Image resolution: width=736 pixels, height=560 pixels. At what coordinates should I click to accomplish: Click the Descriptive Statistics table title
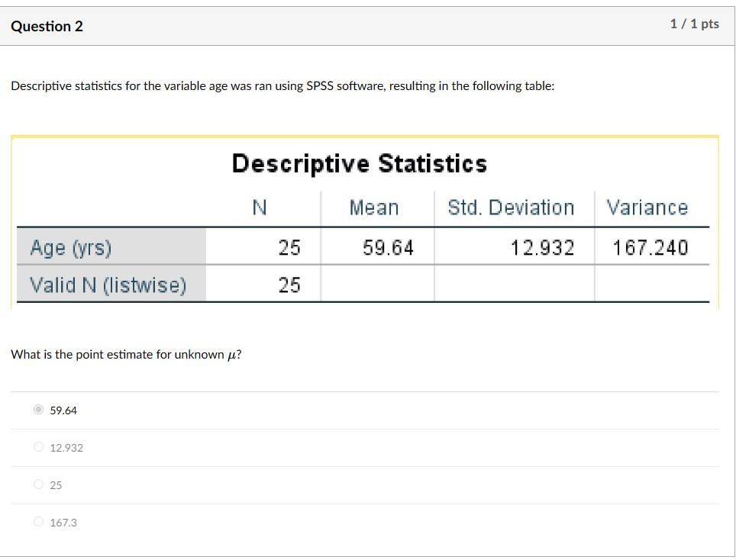click(x=359, y=163)
